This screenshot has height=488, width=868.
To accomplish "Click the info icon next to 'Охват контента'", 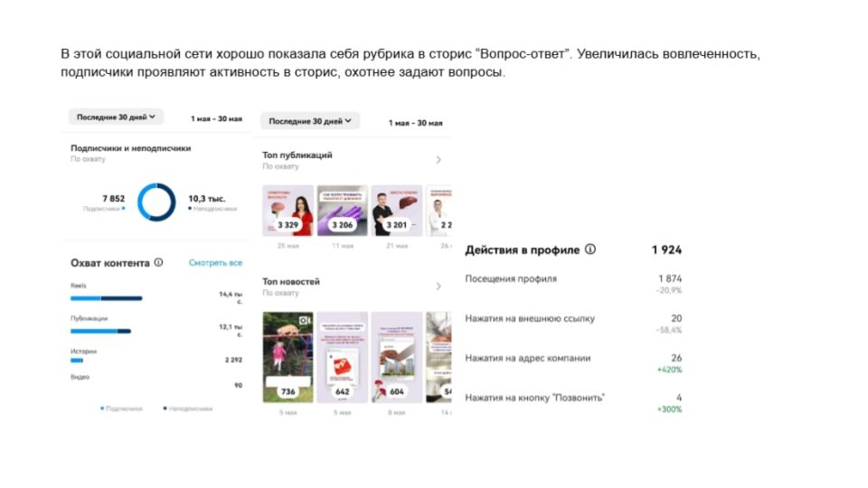I will tap(158, 262).
